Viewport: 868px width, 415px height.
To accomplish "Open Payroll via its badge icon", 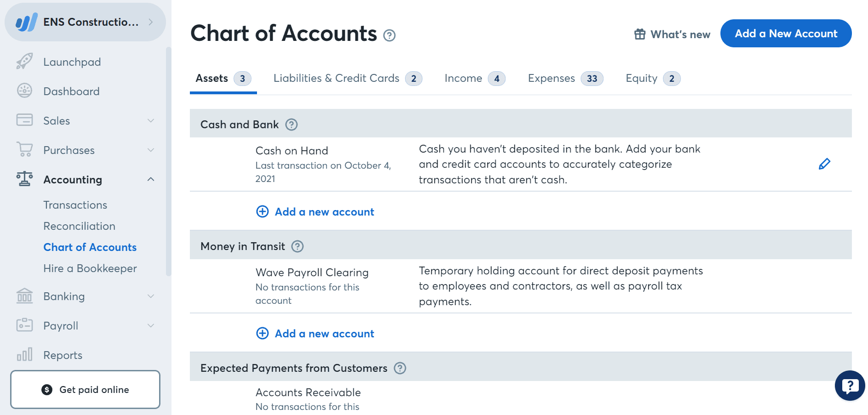I will click(x=24, y=325).
